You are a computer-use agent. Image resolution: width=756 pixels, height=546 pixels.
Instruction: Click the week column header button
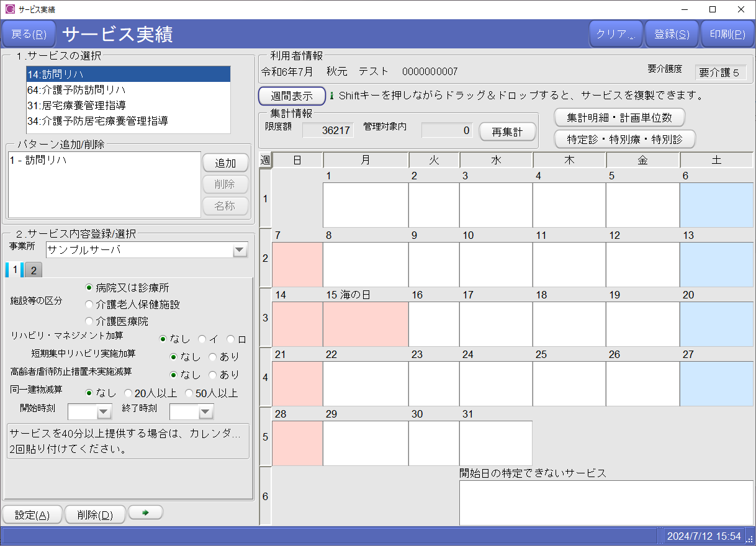(265, 160)
